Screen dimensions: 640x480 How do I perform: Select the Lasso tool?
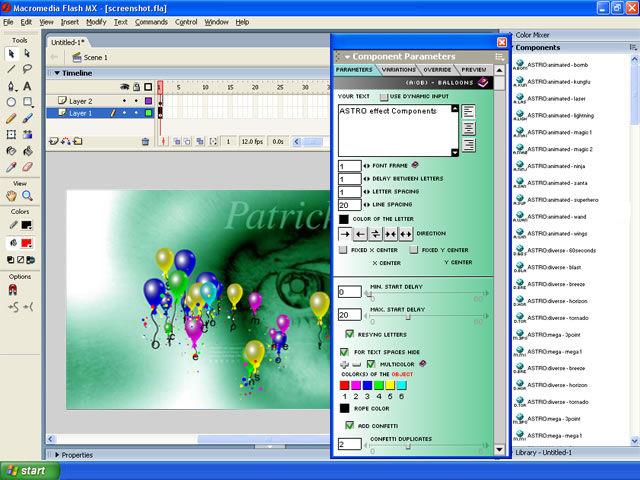point(27,69)
